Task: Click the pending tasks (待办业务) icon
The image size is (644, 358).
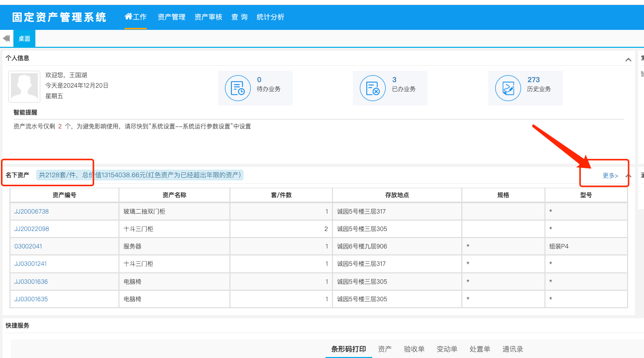Action: pyautogui.click(x=238, y=88)
